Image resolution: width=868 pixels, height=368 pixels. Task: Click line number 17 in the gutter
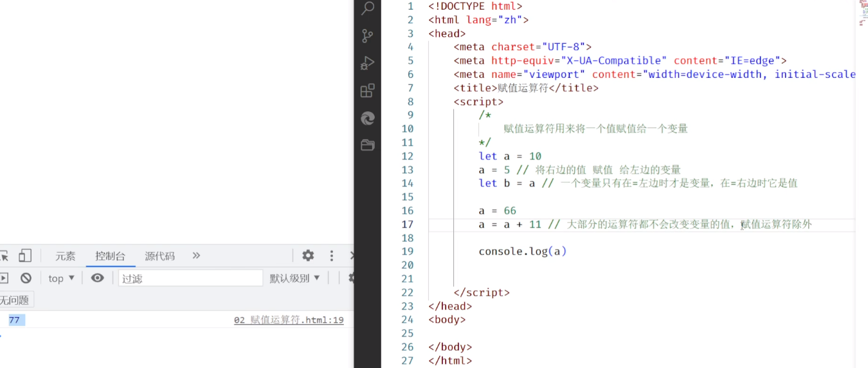click(408, 225)
